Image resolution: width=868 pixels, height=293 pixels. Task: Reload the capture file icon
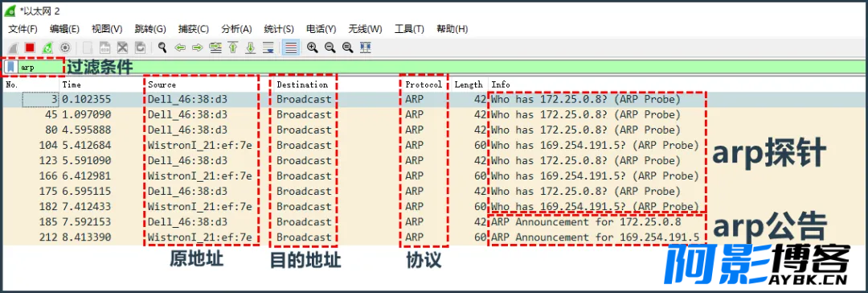point(141,47)
